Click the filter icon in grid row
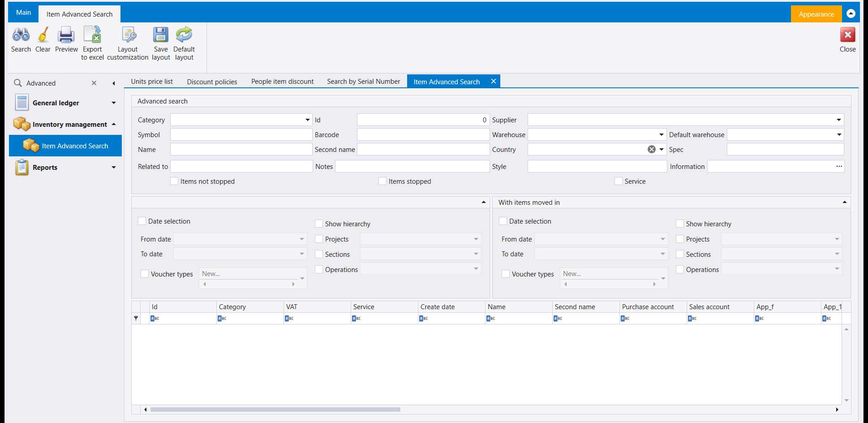Screen dimensions: 868x423 pyautogui.click(x=136, y=318)
